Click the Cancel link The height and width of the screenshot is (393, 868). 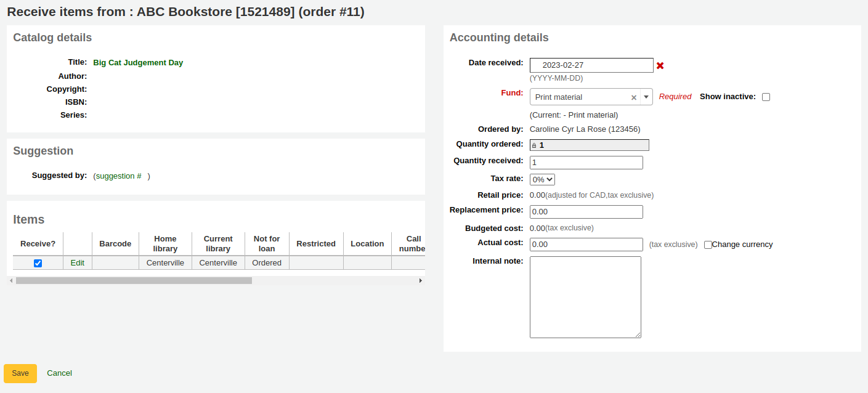coord(59,373)
